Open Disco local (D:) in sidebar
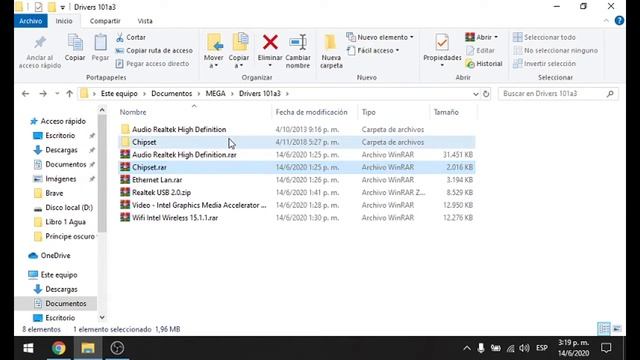This screenshot has width=640, height=360. coord(69,207)
